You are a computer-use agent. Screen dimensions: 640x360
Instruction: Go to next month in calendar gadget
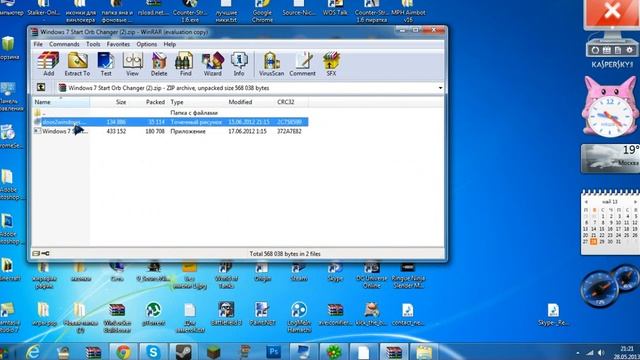click(x=635, y=202)
